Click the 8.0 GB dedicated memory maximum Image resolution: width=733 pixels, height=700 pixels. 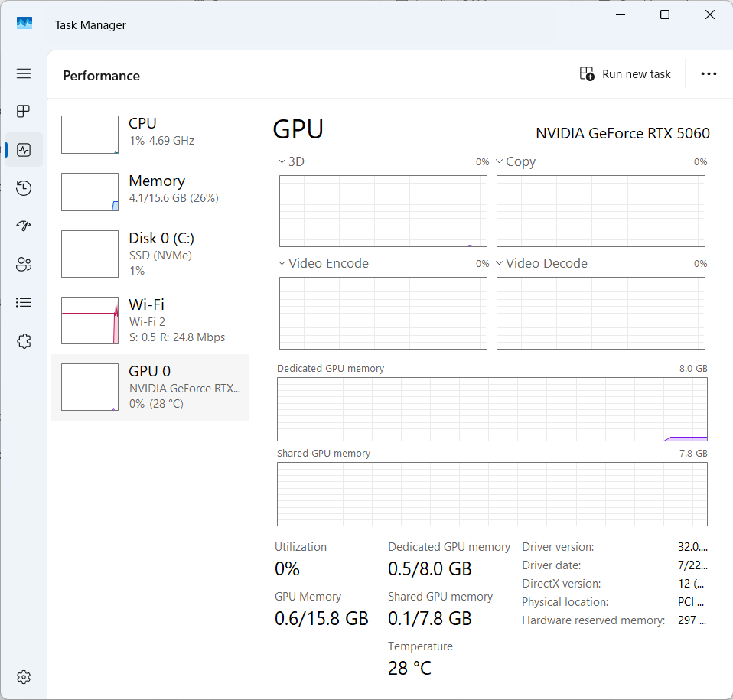point(693,368)
